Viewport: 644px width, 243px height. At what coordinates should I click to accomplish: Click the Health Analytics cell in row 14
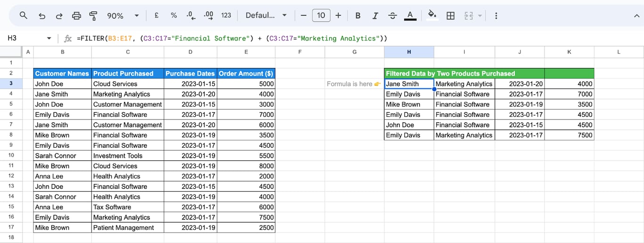tap(128, 197)
